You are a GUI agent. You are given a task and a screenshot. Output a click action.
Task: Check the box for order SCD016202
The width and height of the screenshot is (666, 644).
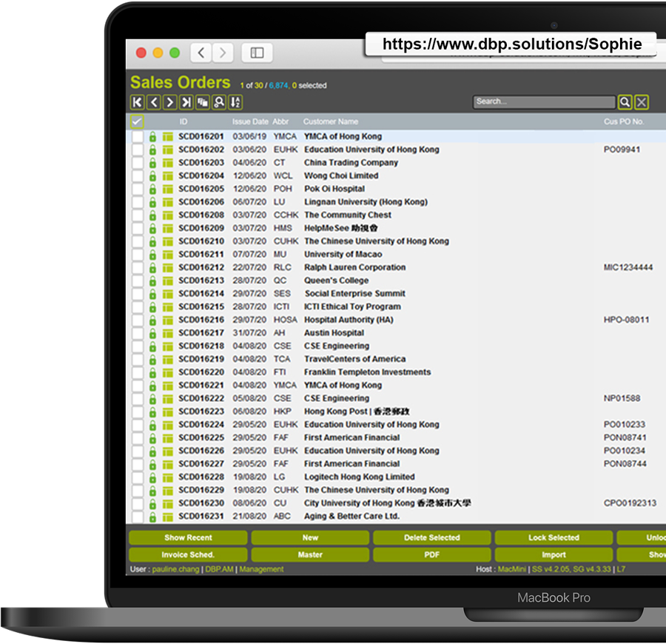[138, 150]
